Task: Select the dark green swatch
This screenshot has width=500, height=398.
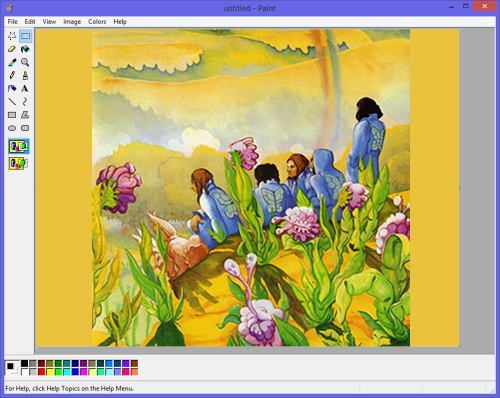Action: [58, 364]
